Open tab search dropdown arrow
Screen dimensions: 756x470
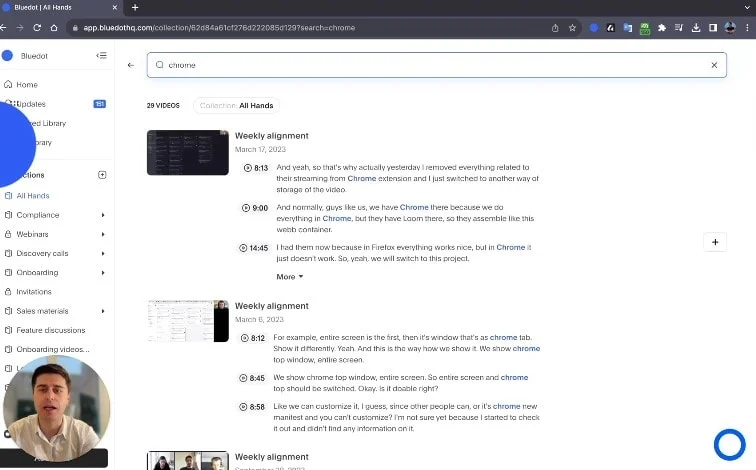click(747, 7)
